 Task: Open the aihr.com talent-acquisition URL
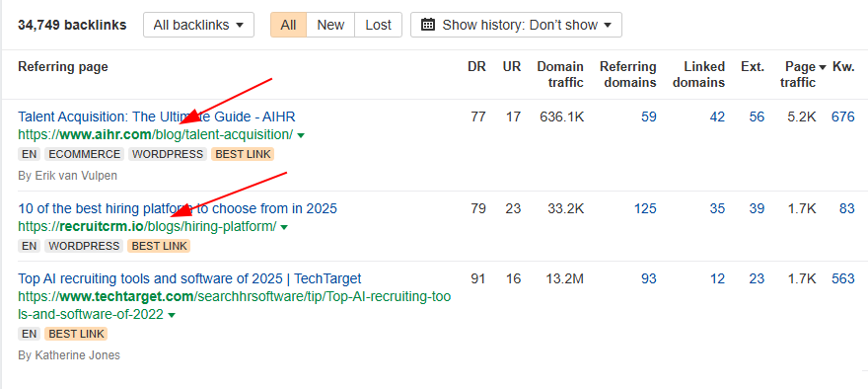[x=156, y=134]
